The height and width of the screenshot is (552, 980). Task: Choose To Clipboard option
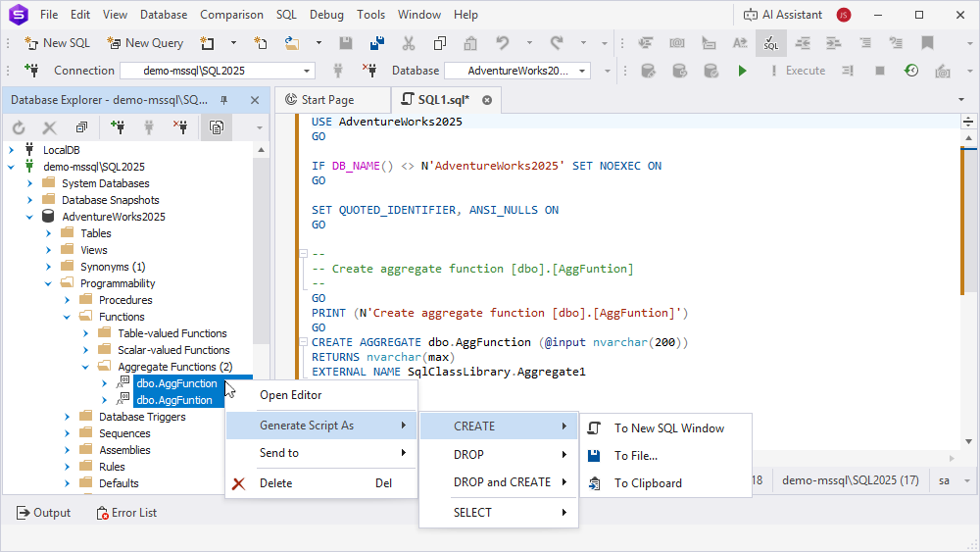pos(665,483)
